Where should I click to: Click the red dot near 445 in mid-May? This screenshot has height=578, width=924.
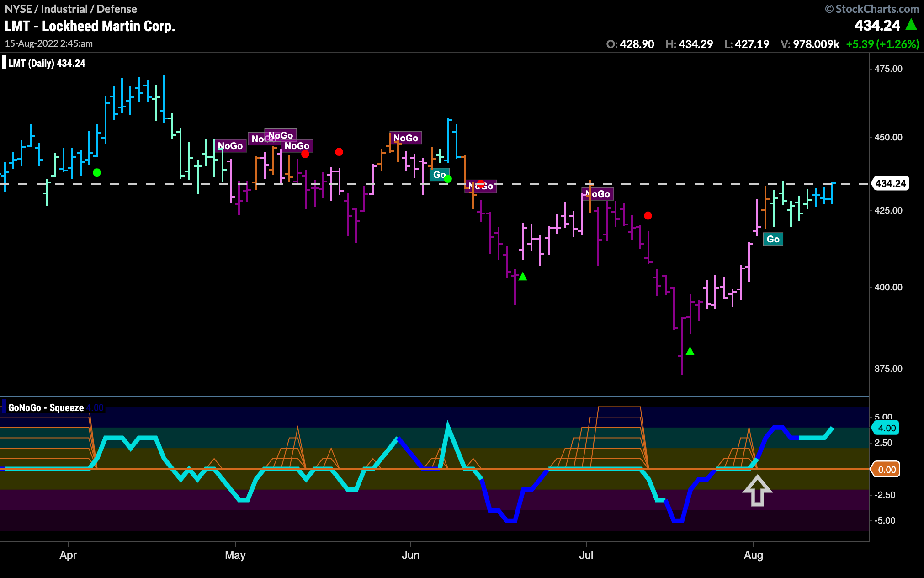tap(339, 152)
